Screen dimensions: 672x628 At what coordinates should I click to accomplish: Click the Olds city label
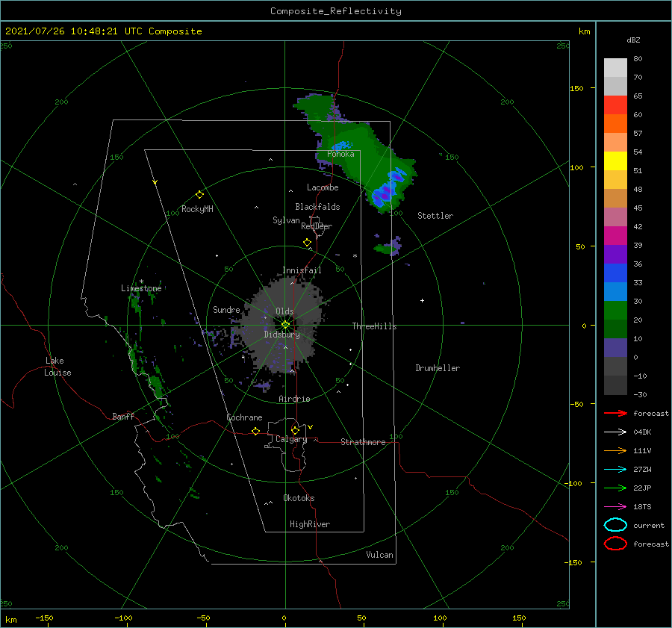tap(284, 311)
